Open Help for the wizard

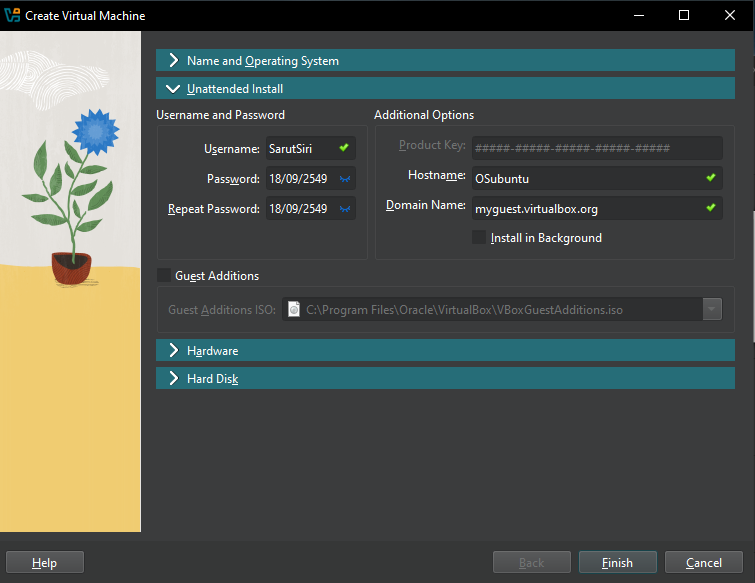[x=45, y=563]
